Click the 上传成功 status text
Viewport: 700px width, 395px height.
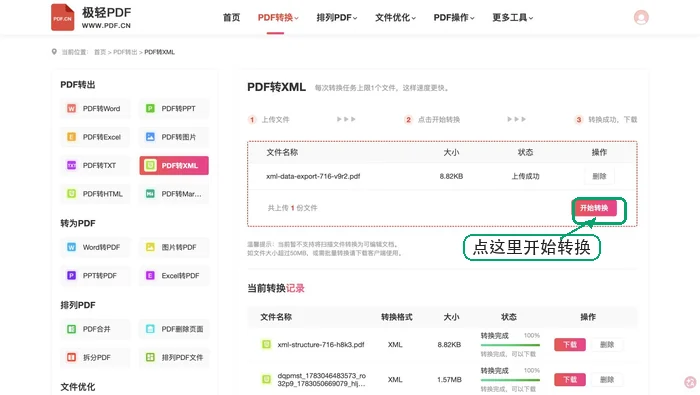(525, 176)
